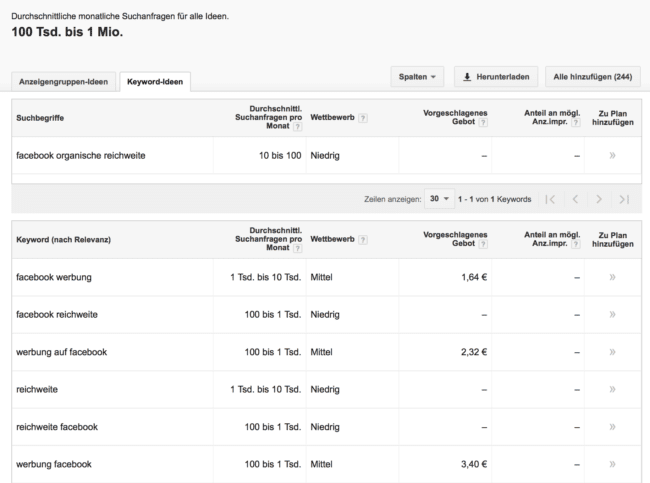Select the Keyword-Ideen tab
The height and width of the screenshot is (483, 650).
[155, 82]
